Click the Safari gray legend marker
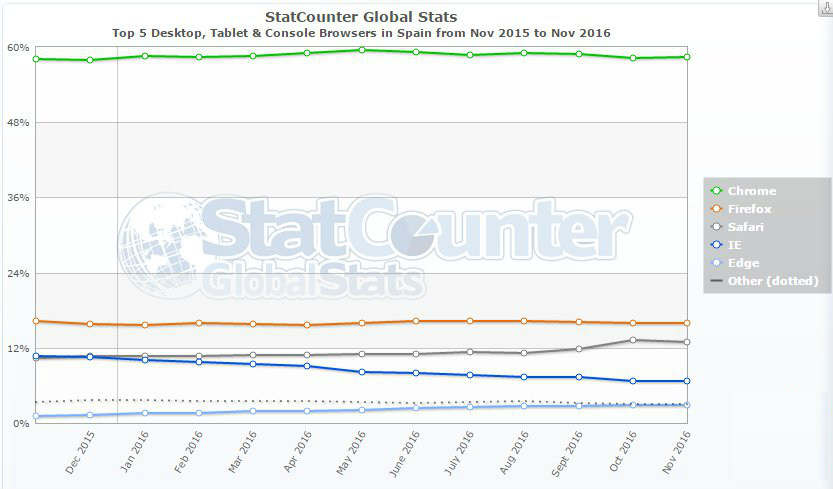The image size is (833, 489). 716,227
